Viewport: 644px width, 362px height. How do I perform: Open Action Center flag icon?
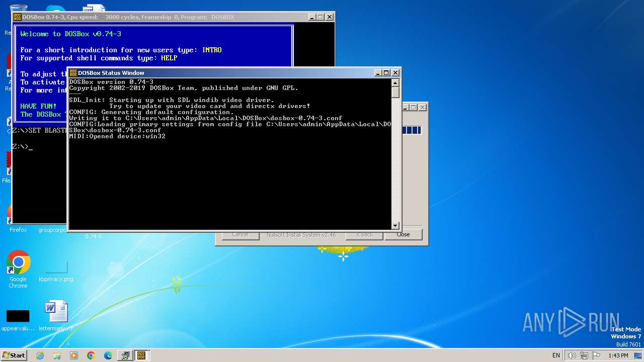pyautogui.click(x=596, y=355)
